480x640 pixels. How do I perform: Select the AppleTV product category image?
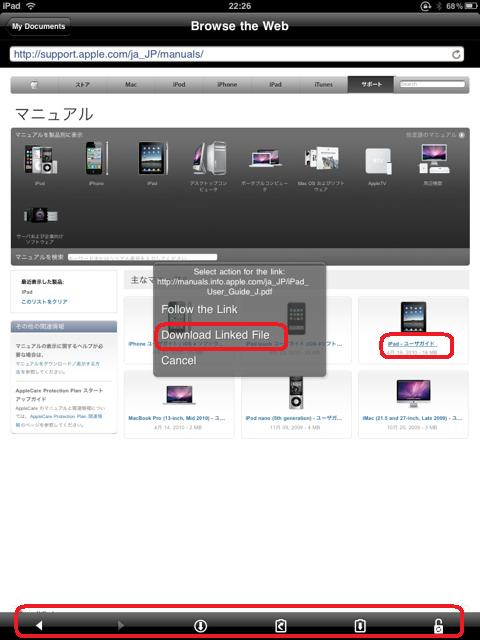pyautogui.click(x=378, y=162)
